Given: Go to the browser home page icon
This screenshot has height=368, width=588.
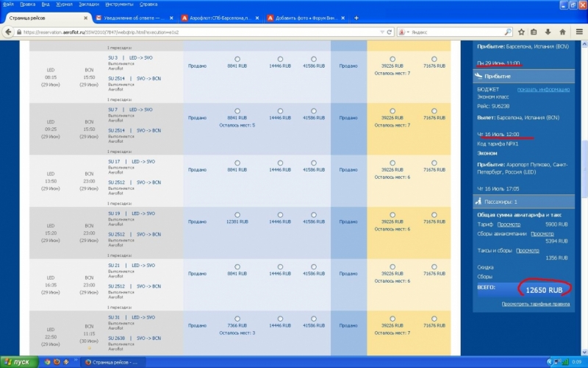Looking at the screenshot, I should pos(563,32).
